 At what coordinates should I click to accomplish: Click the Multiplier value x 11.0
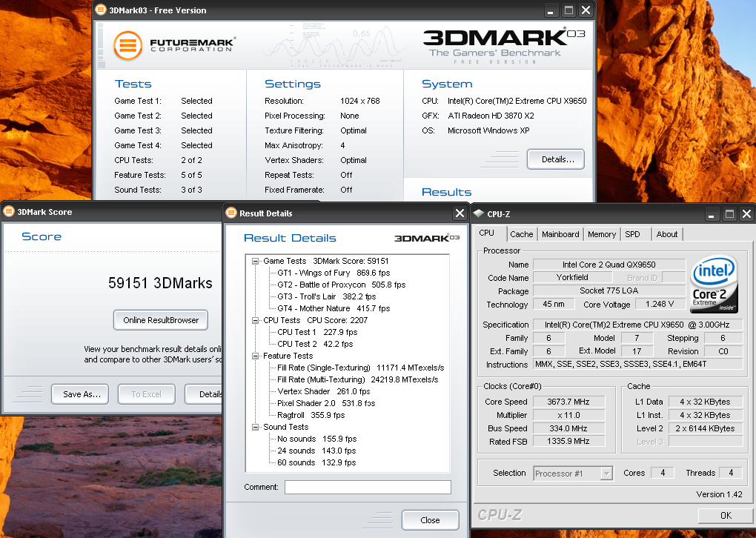[x=568, y=415]
